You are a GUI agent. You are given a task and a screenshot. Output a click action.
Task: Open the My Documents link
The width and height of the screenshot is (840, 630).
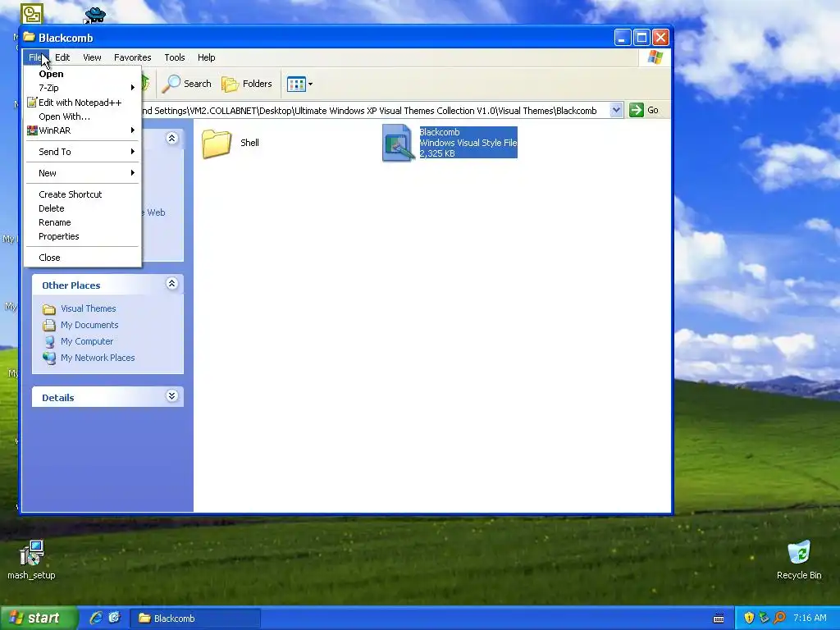(x=89, y=325)
